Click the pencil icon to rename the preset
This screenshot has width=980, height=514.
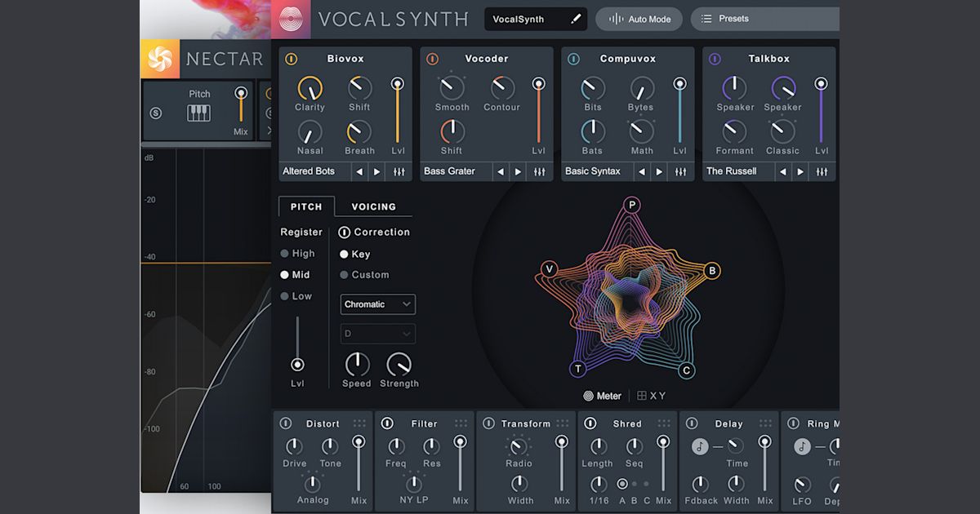(575, 18)
